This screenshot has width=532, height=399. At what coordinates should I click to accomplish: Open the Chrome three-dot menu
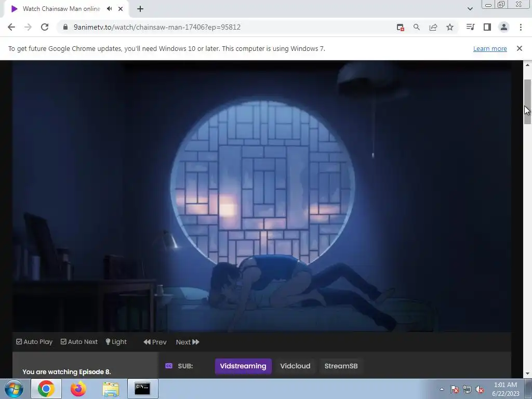pyautogui.click(x=521, y=27)
